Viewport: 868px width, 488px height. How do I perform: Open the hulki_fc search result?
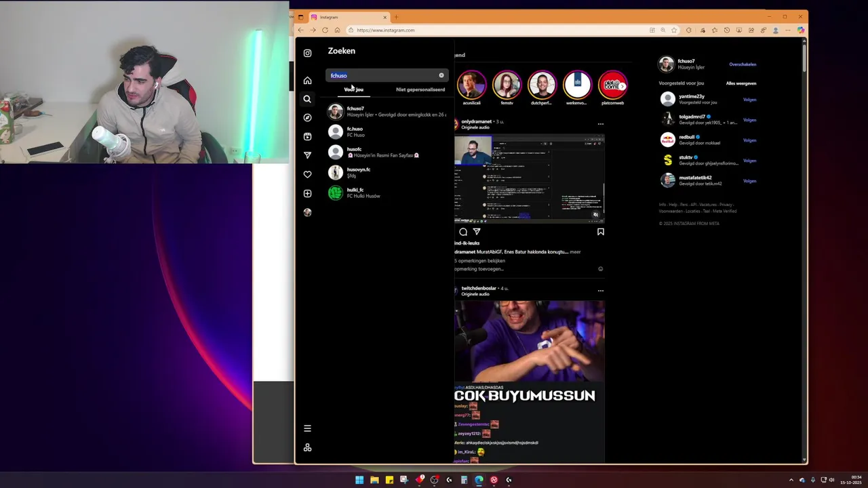coord(387,192)
